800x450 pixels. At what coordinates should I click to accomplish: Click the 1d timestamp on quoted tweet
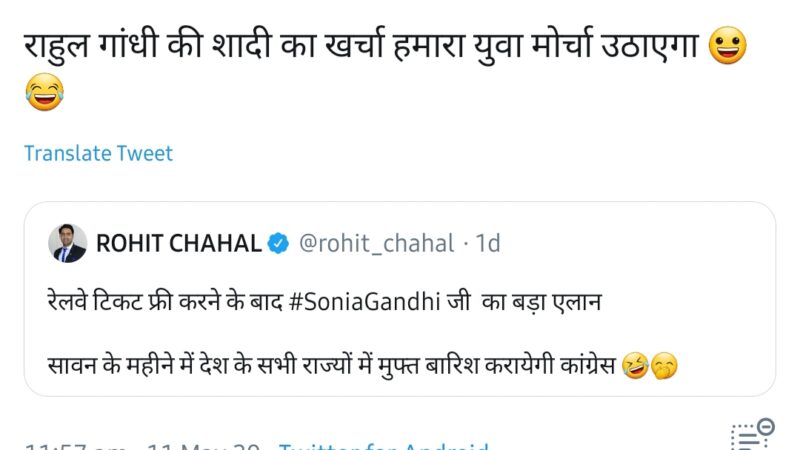487,243
